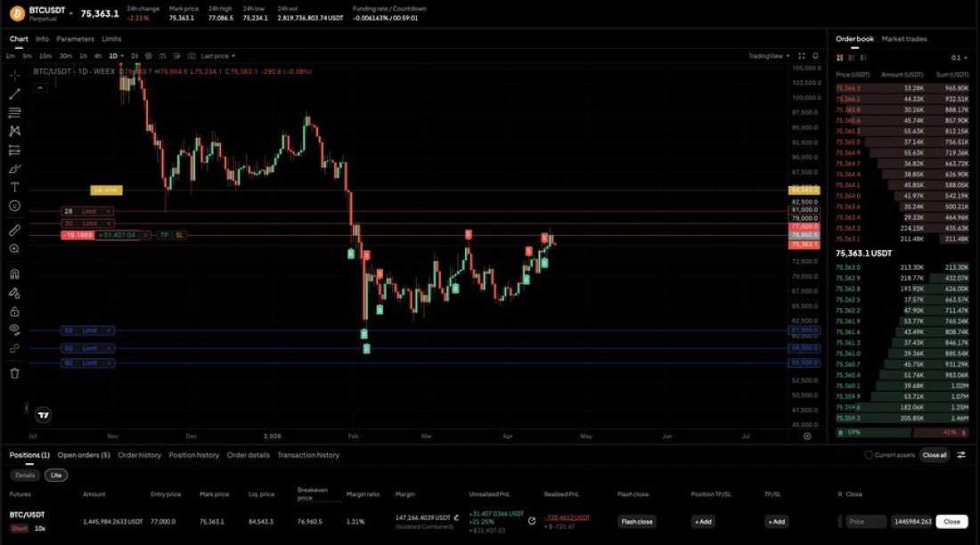The width and height of the screenshot is (980, 545).
Task: Select the crosshair cursor tool
Action: click(14, 75)
